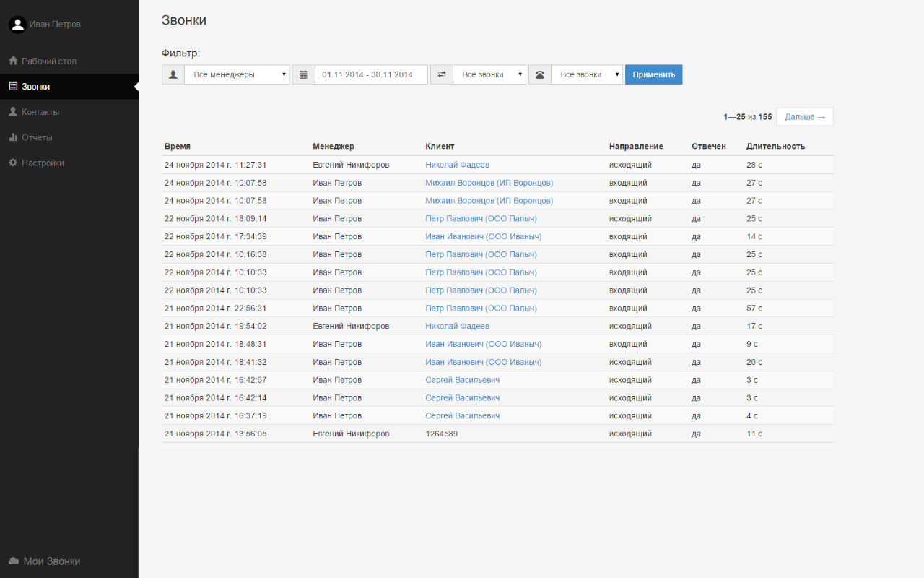Click the 28 с duration cell
Viewport: 924px width, 578px height.
pyautogui.click(x=754, y=165)
